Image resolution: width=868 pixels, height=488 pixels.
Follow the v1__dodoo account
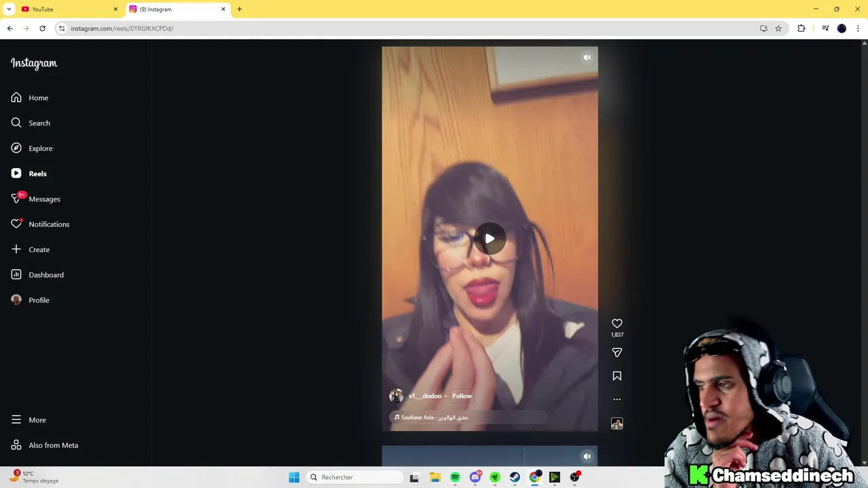(462, 396)
